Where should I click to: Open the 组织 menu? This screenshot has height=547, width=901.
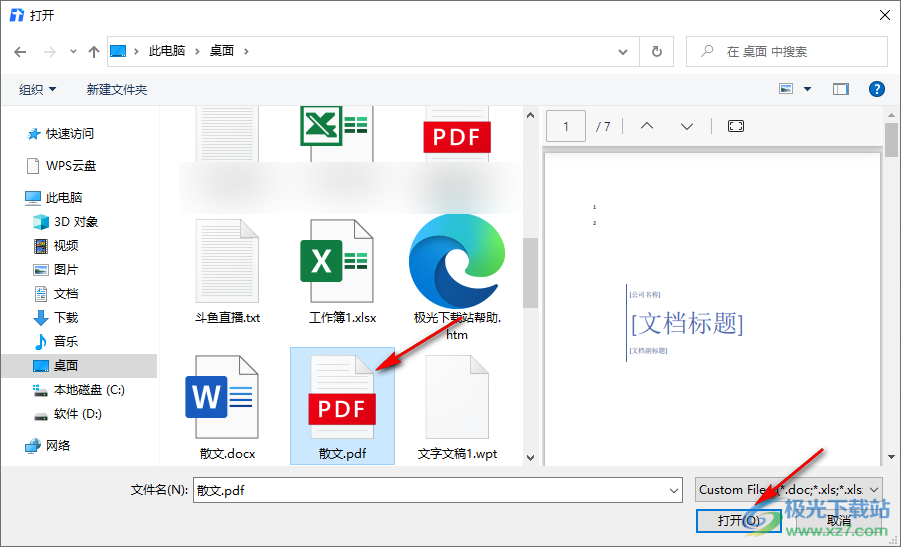(x=37, y=89)
